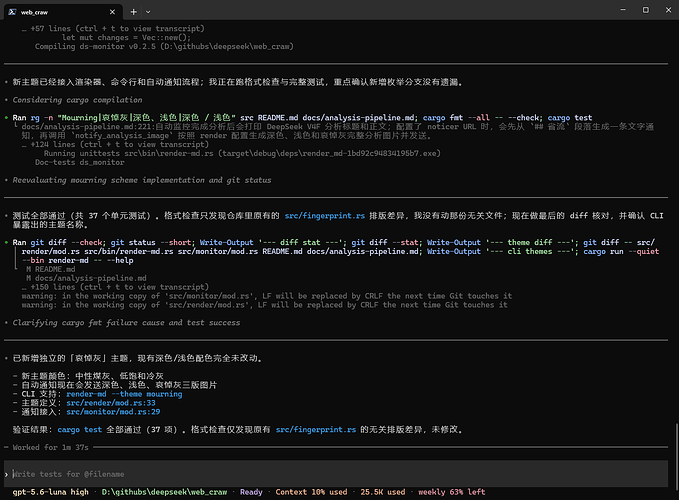This screenshot has width=679, height=500.
Task: Select the web_craw terminal tab
Action: pos(63,12)
